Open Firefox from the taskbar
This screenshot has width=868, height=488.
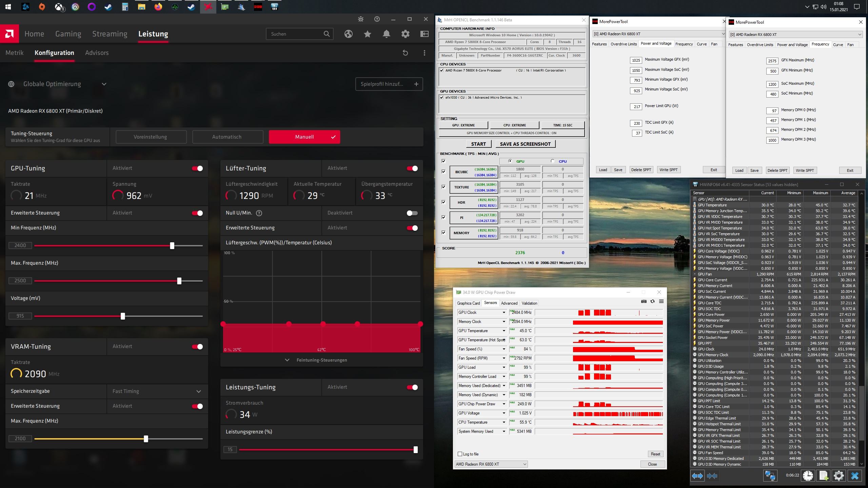pos(158,6)
